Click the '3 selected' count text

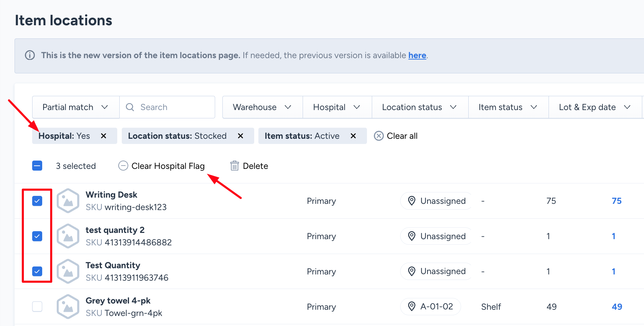[76, 166]
